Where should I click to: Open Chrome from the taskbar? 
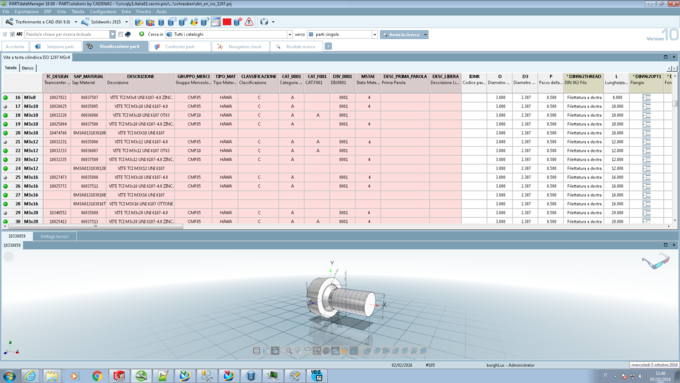pyautogui.click(x=97, y=376)
